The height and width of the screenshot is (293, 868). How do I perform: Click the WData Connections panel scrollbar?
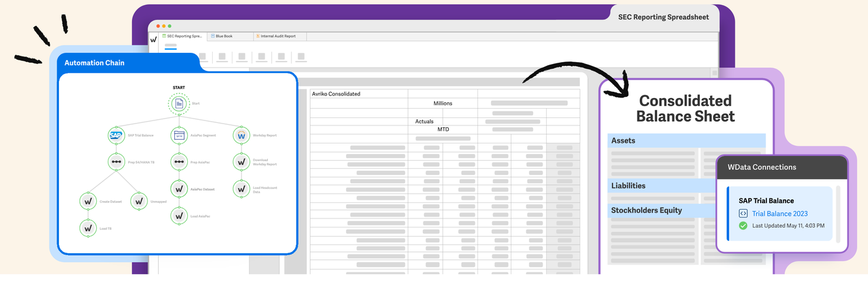click(838, 214)
